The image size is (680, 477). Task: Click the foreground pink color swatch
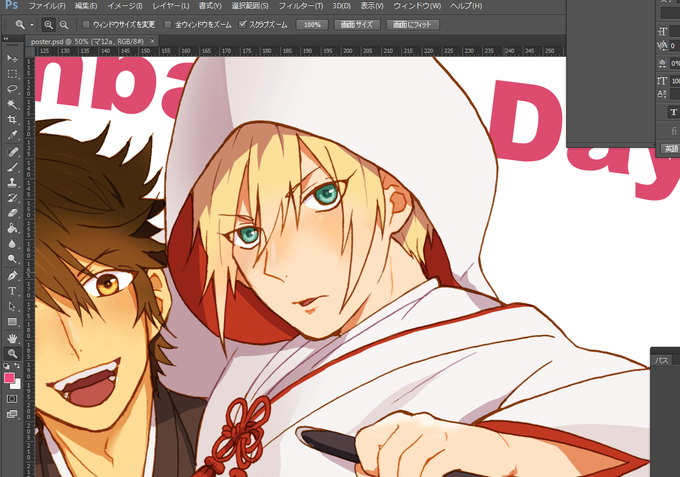tap(9, 378)
